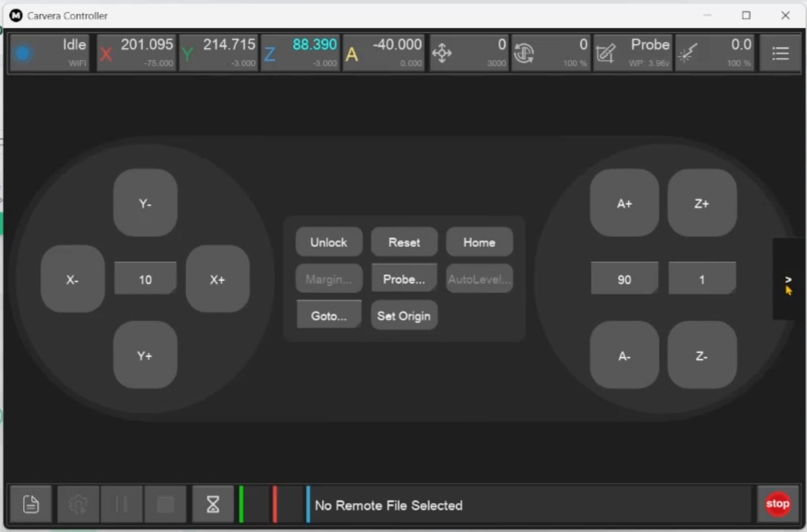Expand the side panel with > arrow
This screenshot has width=807, height=532.
(788, 279)
